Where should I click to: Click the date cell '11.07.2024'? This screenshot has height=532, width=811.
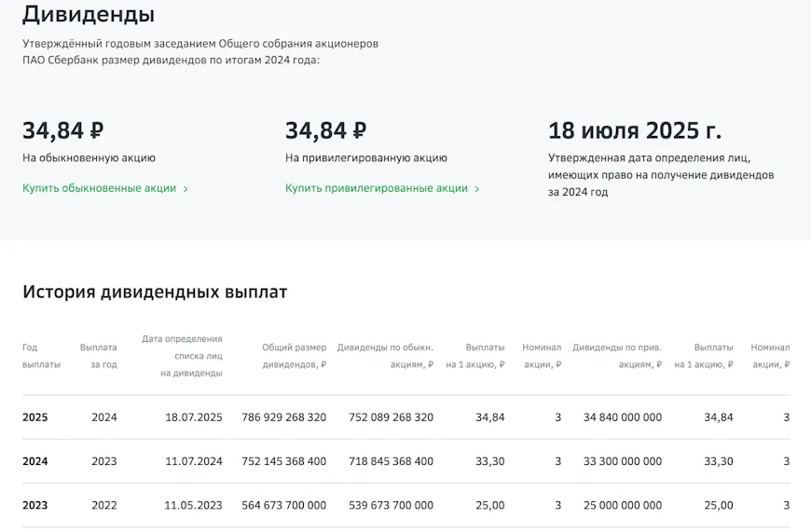194,461
